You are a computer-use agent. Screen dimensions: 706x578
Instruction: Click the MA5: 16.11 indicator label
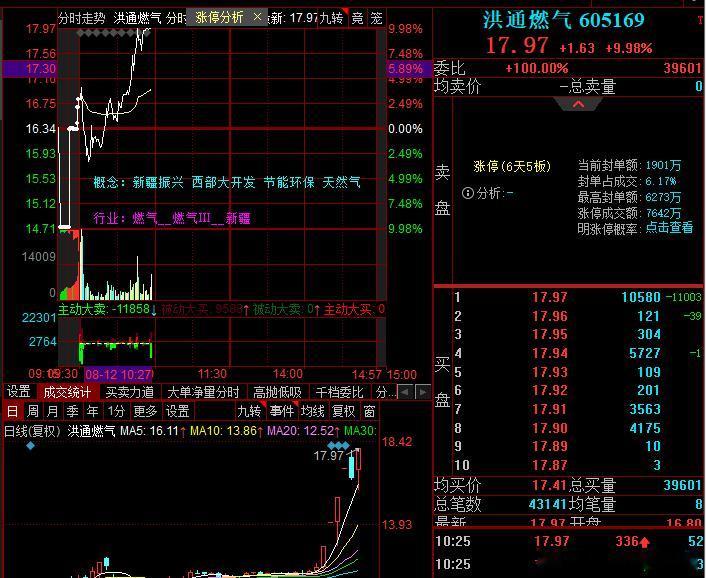(153, 431)
